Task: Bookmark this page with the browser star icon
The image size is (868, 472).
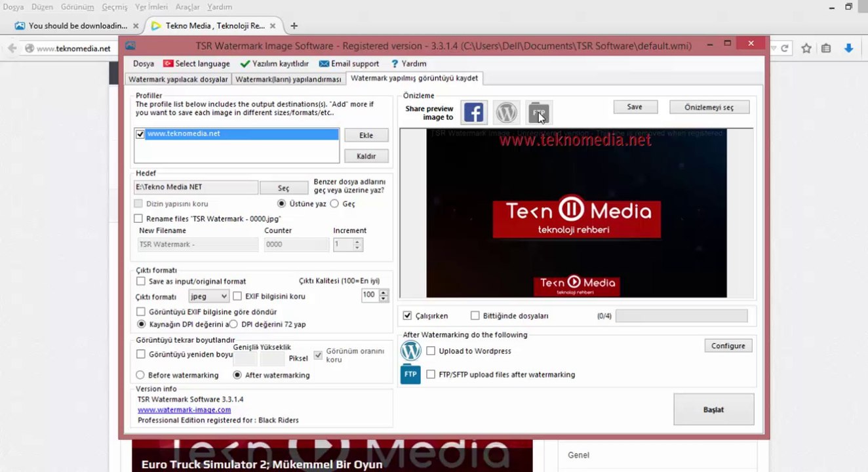Action: [x=806, y=48]
